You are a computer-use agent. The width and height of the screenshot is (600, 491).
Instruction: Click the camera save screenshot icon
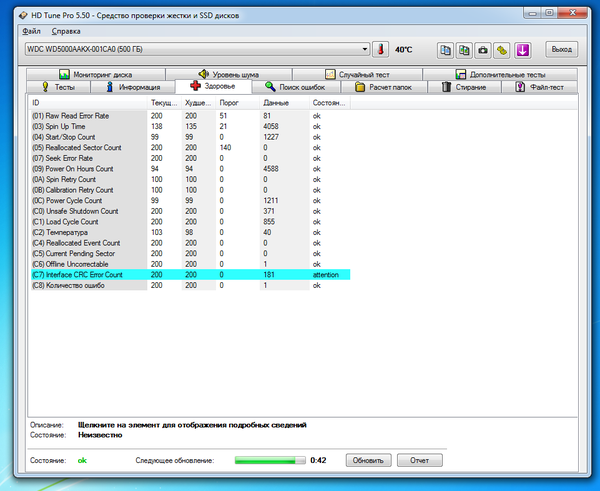(x=483, y=49)
